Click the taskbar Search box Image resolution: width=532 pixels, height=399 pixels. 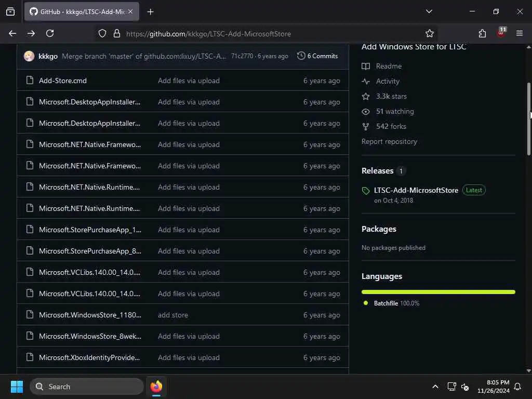pos(87,387)
